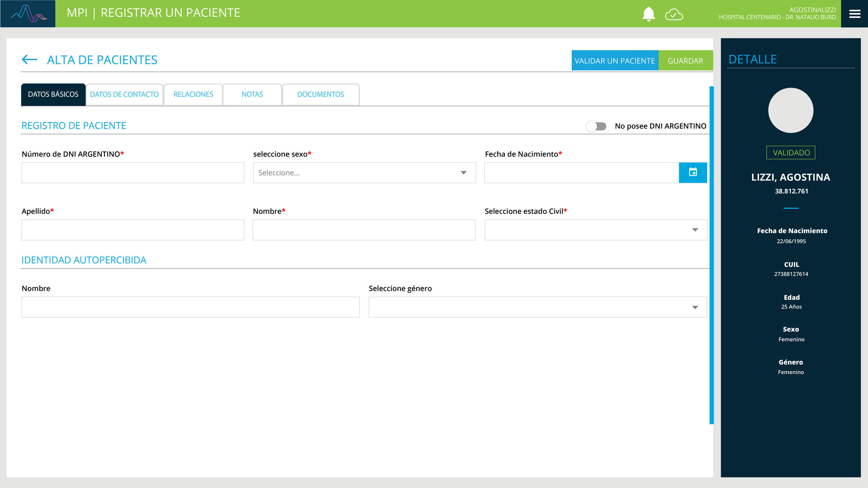Click the app logo in the header
868x488 pixels.
pyautogui.click(x=28, y=14)
